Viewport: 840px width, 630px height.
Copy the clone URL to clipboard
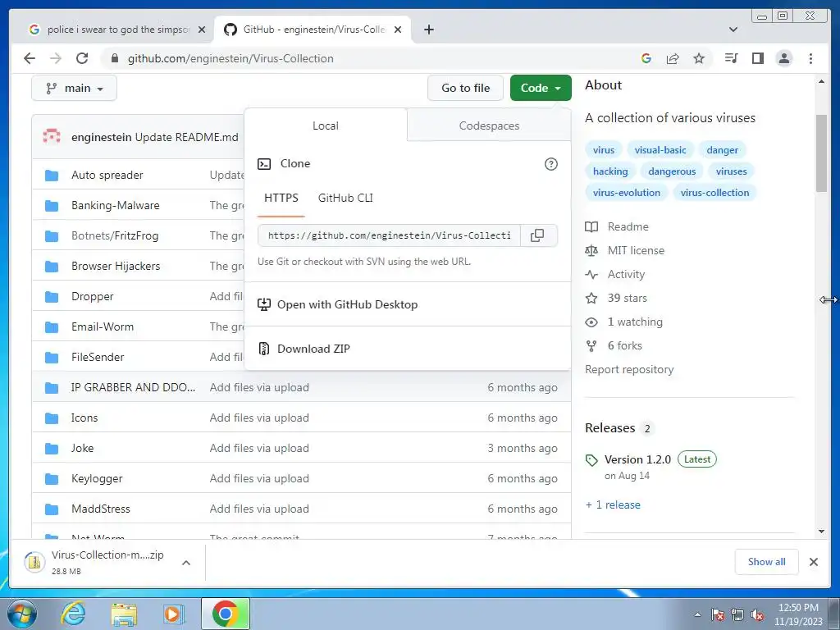537,235
